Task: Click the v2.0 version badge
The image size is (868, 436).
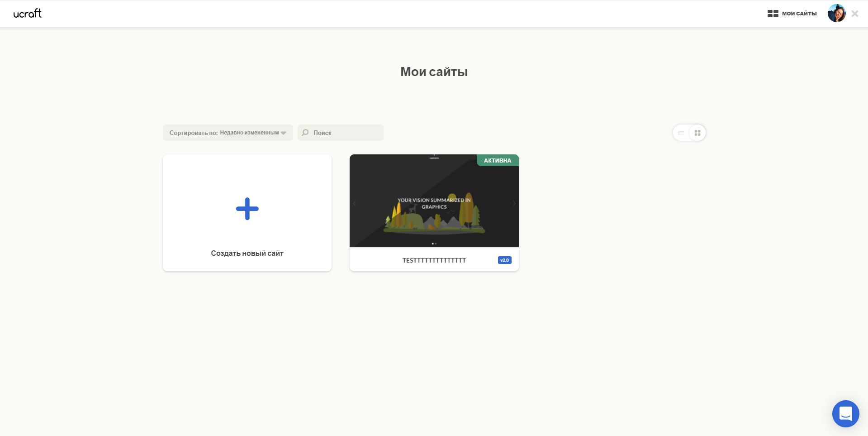Action: [x=505, y=260]
